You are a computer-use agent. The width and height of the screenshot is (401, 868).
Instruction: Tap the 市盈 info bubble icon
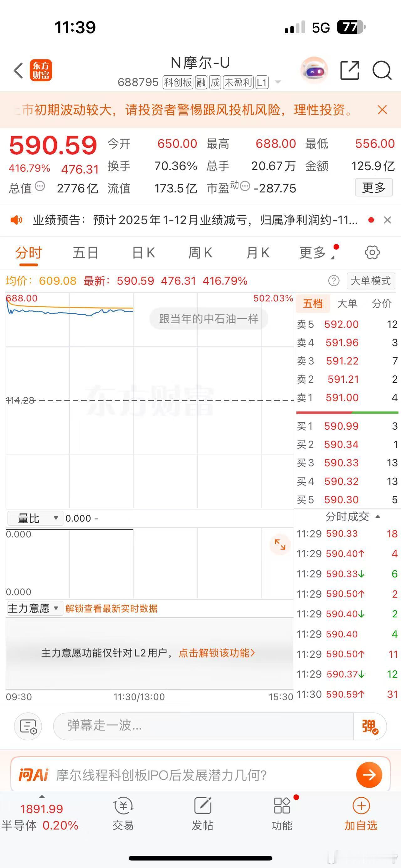point(245,186)
